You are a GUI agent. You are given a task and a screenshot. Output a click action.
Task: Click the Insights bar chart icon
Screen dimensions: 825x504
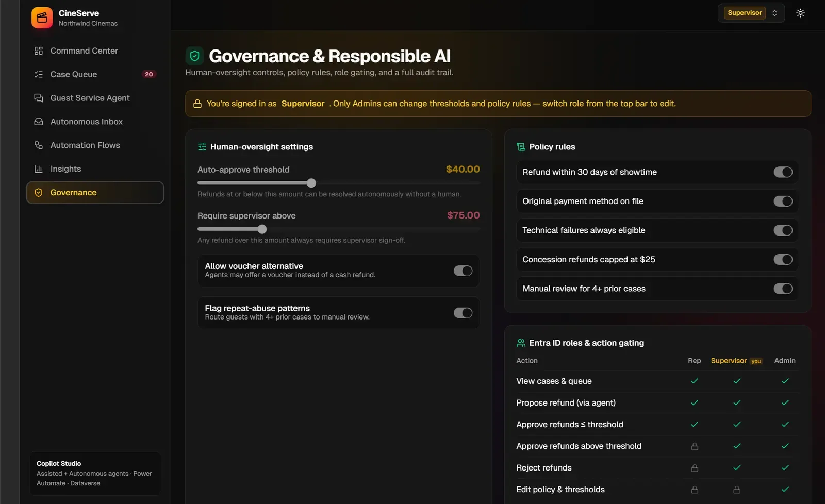coord(39,169)
